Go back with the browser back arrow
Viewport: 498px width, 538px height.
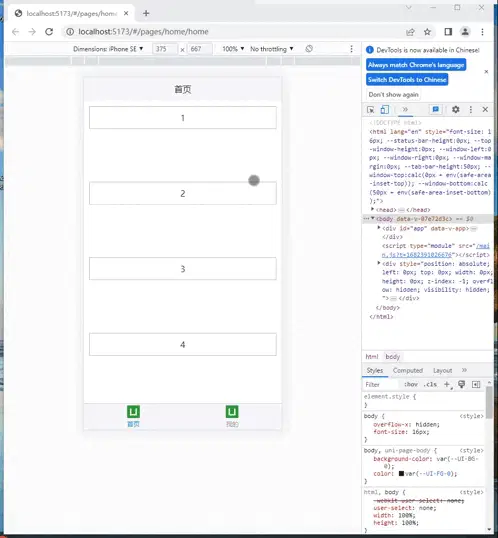tap(15, 32)
